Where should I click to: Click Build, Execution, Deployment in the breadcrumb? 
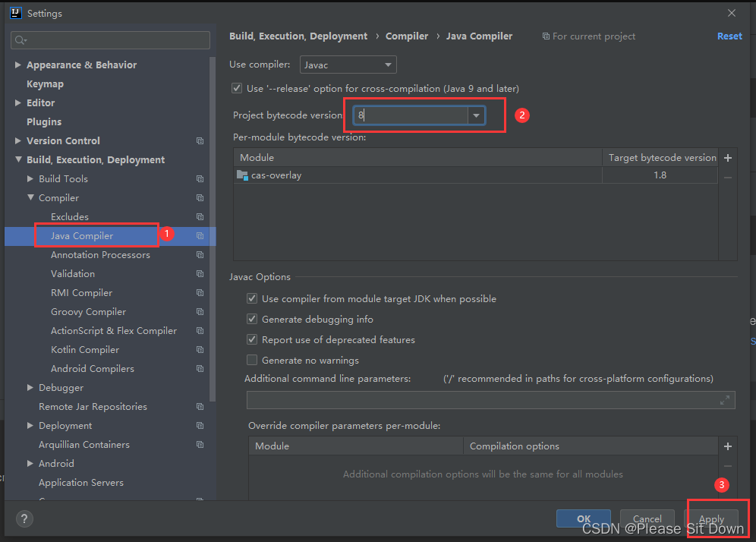coord(298,36)
